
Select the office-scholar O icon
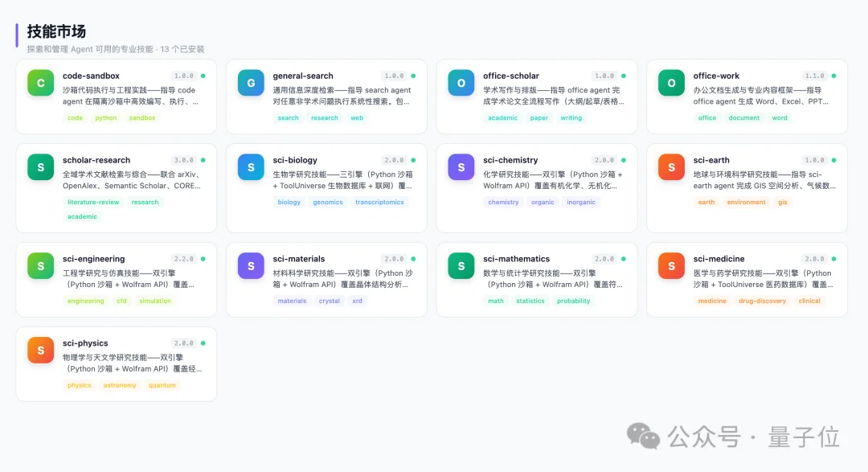click(461, 83)
